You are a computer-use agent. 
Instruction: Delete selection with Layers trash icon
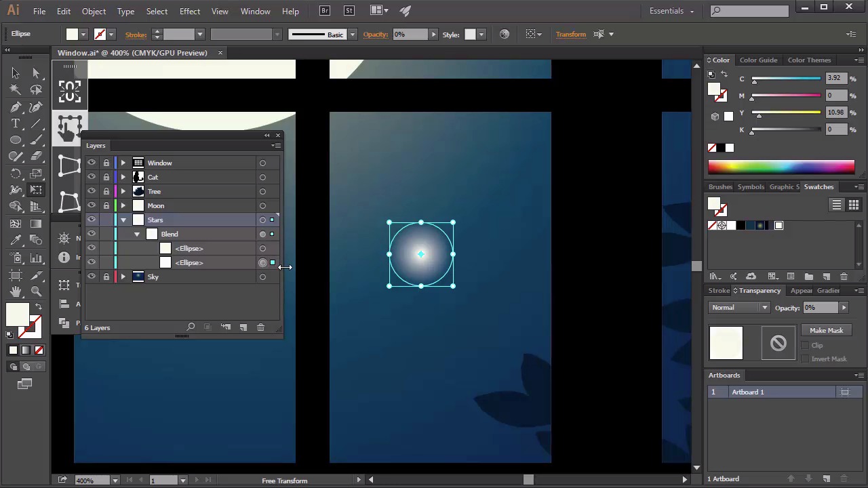coord(260,327)
